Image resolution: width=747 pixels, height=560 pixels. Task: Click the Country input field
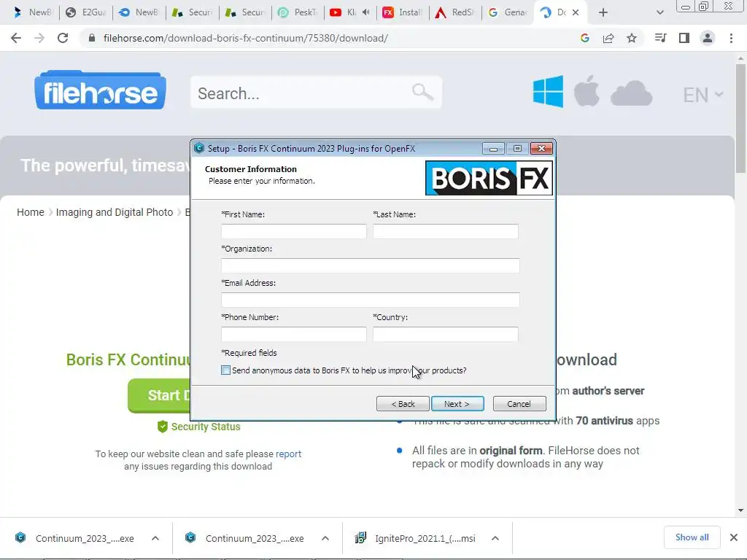pyautogui.click(x=446, y=334)
